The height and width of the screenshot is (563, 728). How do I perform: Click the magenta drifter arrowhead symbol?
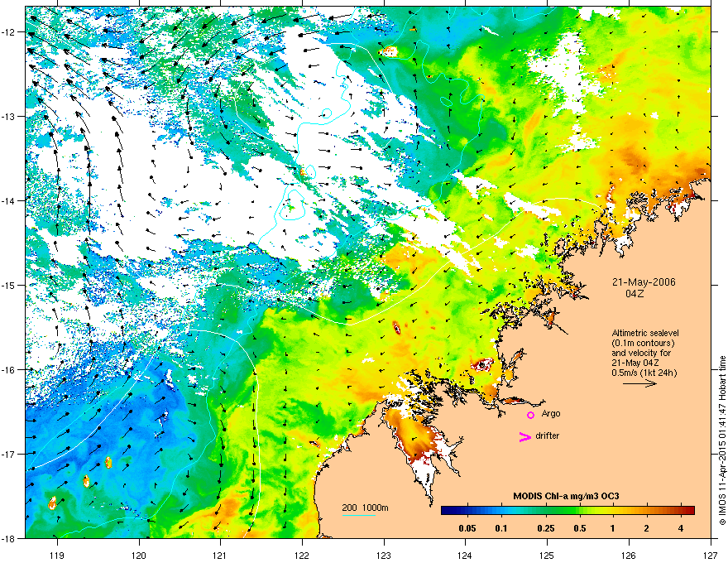pyautogui.click(x=525, y=436)
